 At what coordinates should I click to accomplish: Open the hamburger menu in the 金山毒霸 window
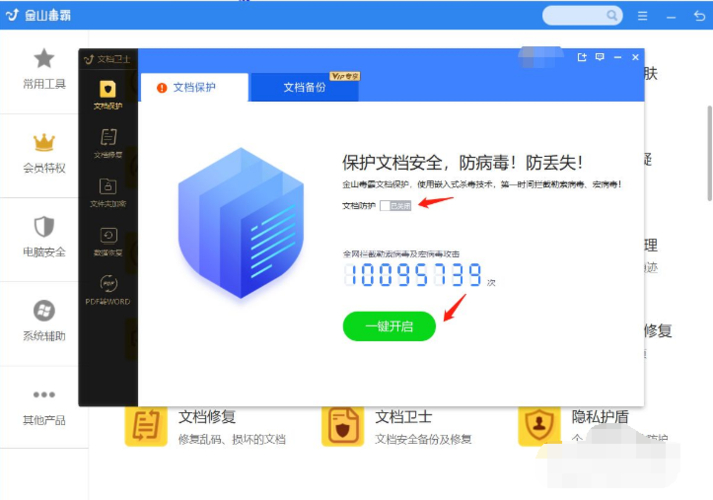643,16
